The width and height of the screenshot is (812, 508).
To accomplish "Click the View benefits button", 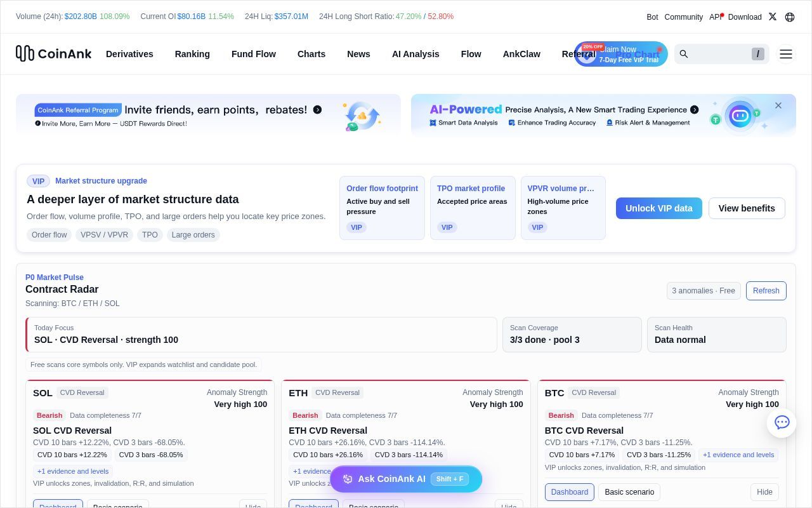I will [747, 208].
